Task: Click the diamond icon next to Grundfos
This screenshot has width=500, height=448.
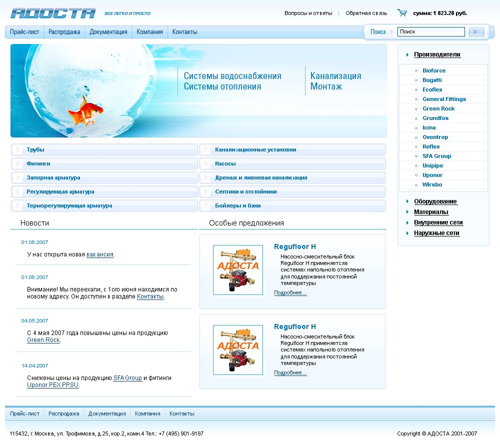Action: click(x=415, y=118)
